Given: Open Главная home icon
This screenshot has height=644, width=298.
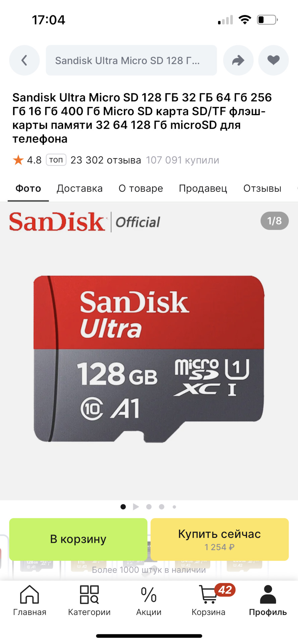Looking at the screenshot, I should click(30, 600).
